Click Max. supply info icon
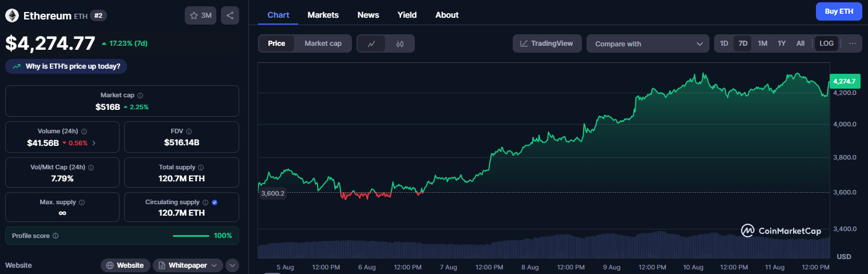Image resolution: width=868 pixels, height=274 pixels. (82, 202)
